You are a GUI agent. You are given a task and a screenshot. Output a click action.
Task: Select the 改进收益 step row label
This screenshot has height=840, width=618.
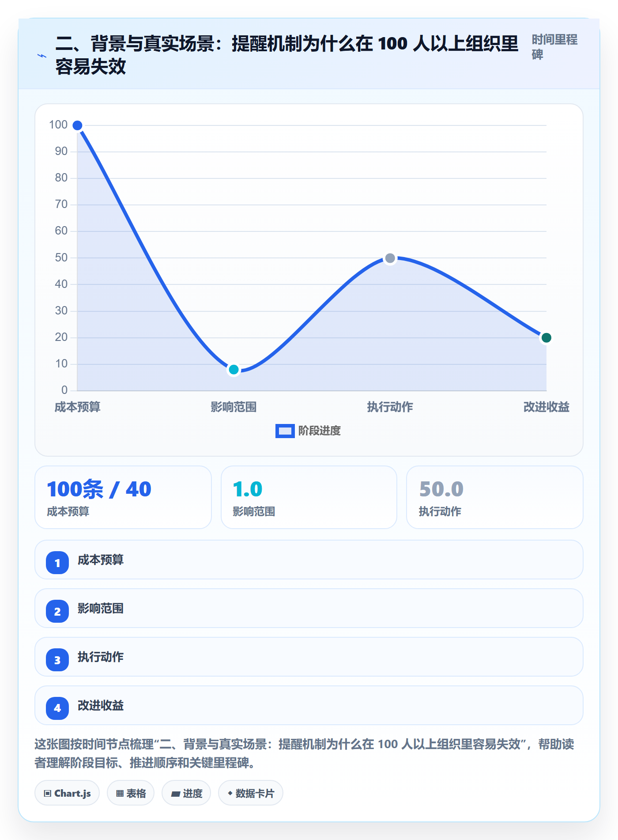pyautogui.click(x=101, y=706)
